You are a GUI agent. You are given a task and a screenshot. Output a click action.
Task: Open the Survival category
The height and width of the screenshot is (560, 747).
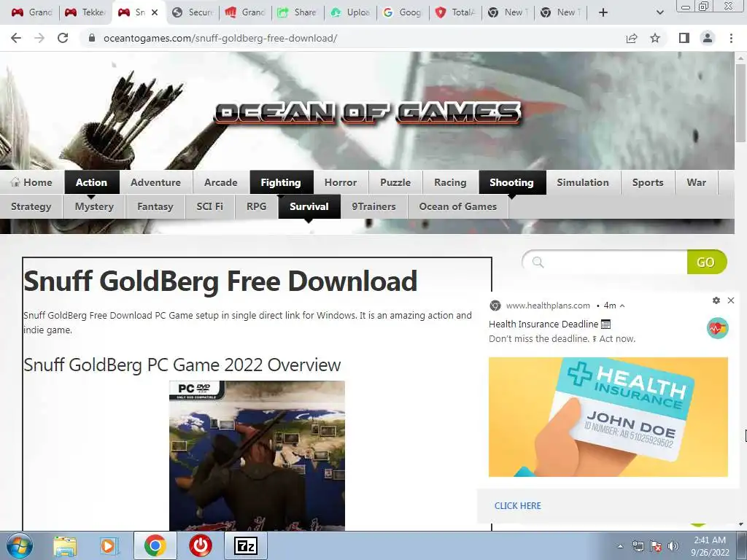pyautogui.click(x=309, y=206)
